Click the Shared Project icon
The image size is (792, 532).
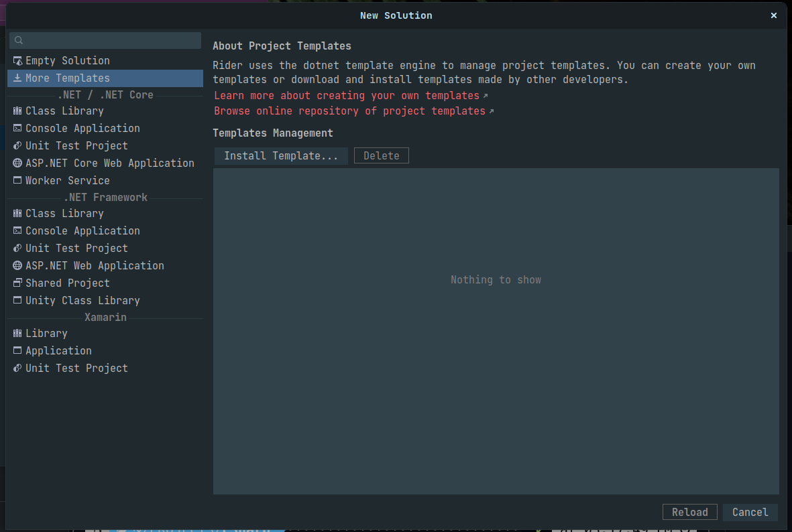pyautogui.click(x=17, y=283)
